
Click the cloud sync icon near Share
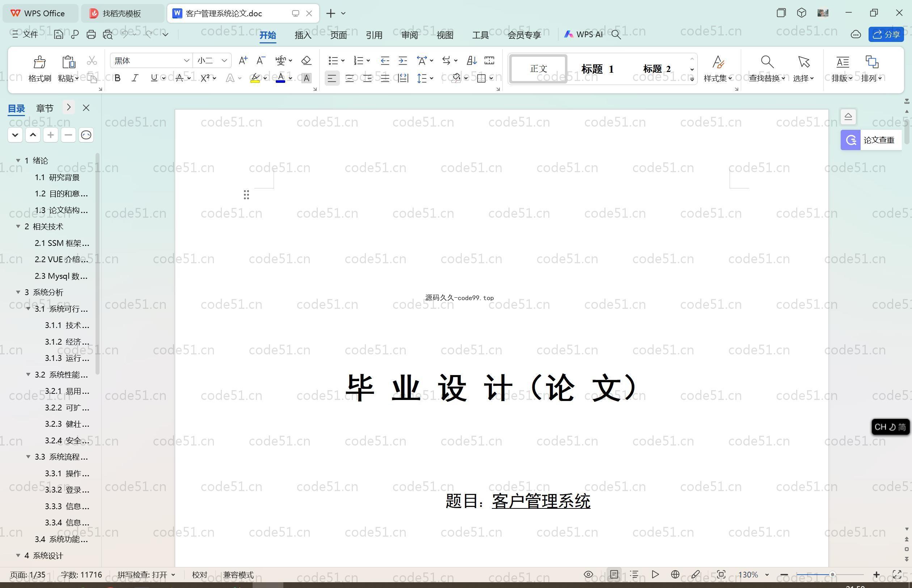click(856, 34)
